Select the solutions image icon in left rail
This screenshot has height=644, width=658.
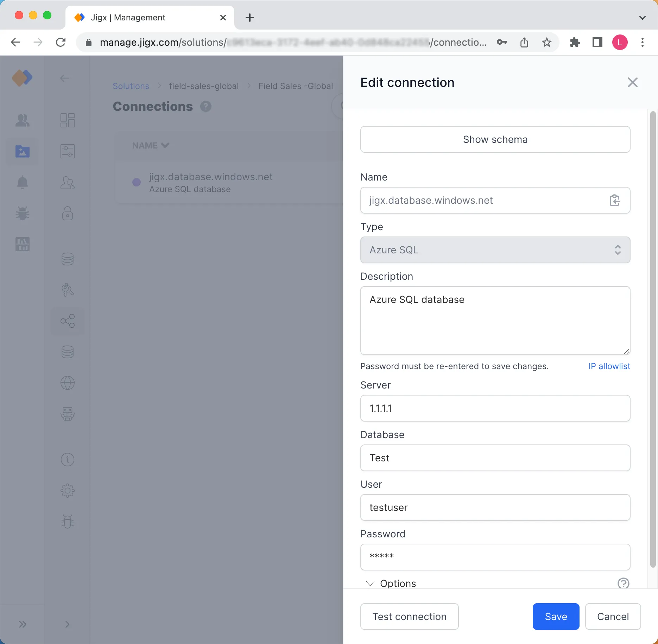[x=23, y=151]
